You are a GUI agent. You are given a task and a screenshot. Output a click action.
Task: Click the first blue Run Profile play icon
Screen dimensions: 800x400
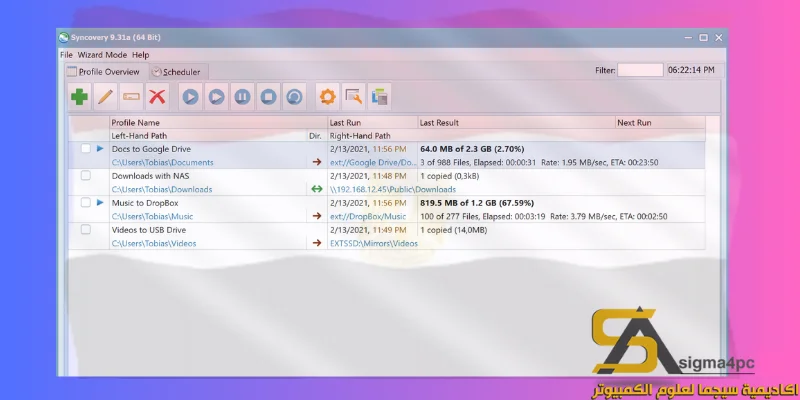190,96
